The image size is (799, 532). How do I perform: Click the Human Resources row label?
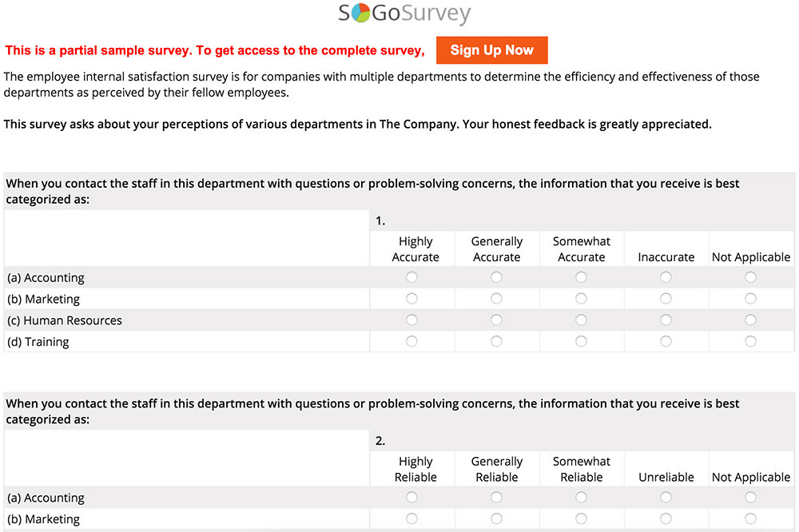(x=65, y=320)
